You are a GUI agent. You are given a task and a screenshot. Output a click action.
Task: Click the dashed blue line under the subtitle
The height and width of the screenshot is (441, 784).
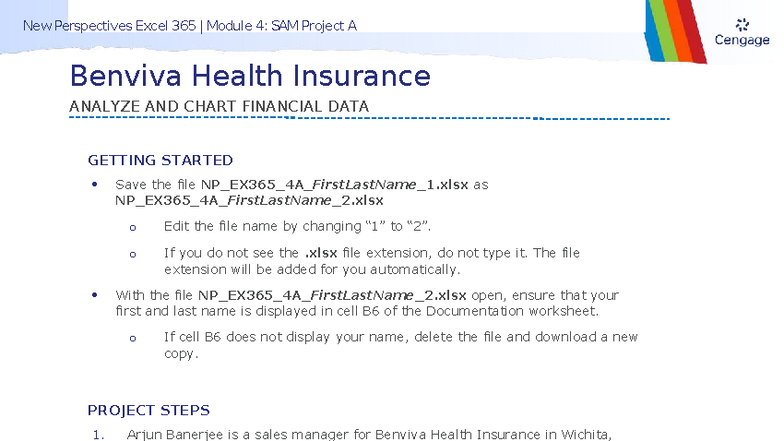click(x=369, y=119)
